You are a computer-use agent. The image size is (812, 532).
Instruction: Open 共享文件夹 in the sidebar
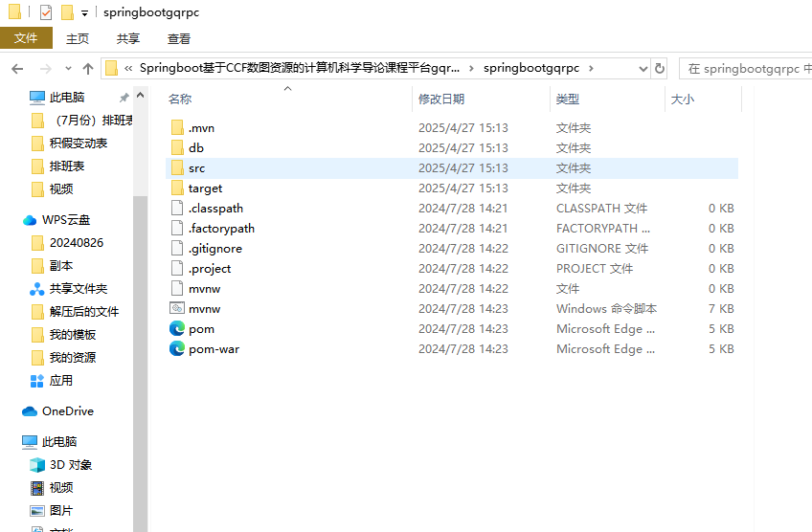click(x=68, y=288)
